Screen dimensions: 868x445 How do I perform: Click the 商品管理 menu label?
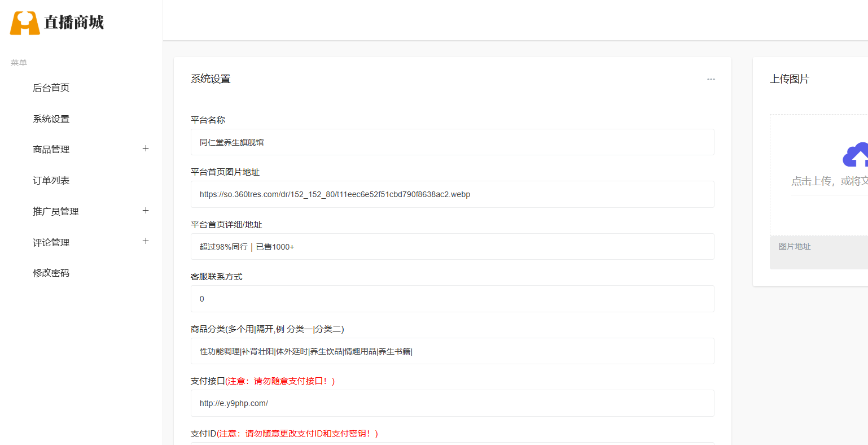pos(51,150)
